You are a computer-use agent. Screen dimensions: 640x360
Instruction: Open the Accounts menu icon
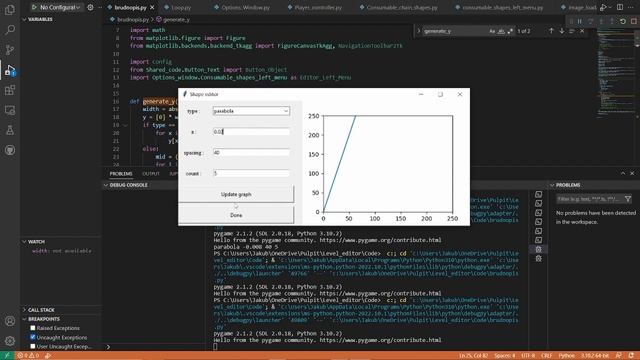tap(10, 321)
